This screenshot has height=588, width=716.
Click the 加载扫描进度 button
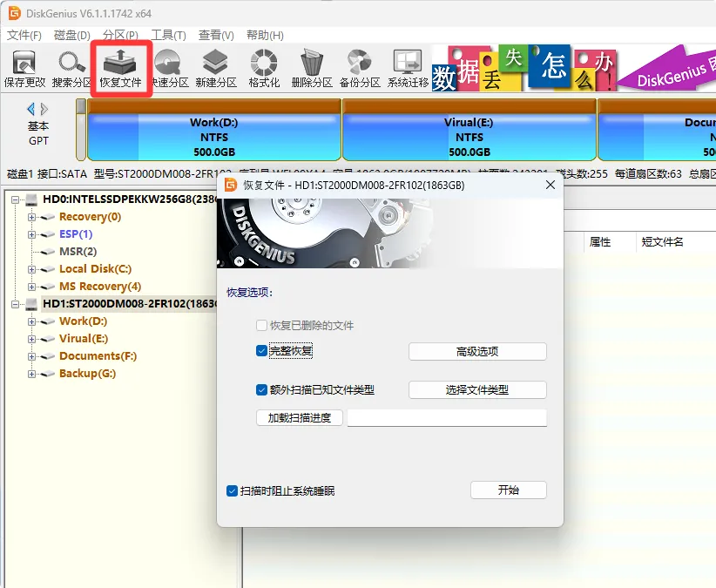click(x=300, y=418)
